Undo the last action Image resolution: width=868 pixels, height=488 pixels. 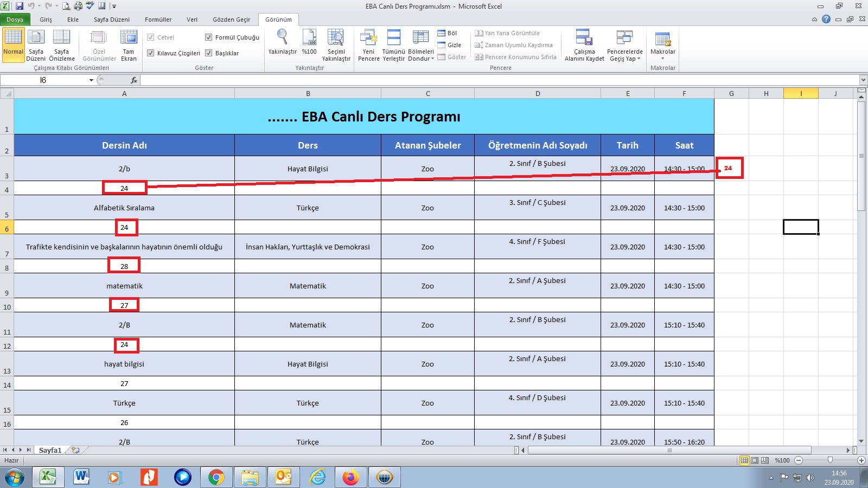pos(31,6)
